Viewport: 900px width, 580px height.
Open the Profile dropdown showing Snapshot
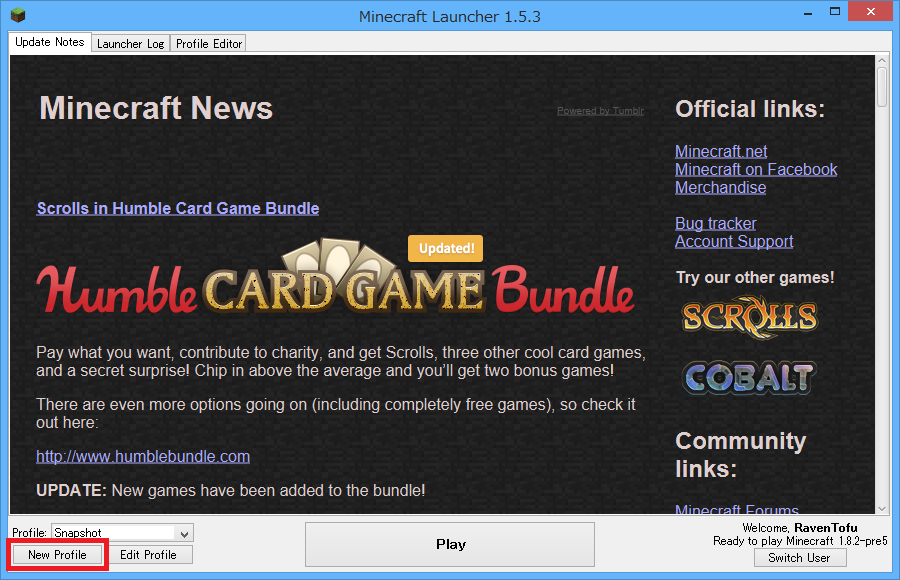[122, 532]
